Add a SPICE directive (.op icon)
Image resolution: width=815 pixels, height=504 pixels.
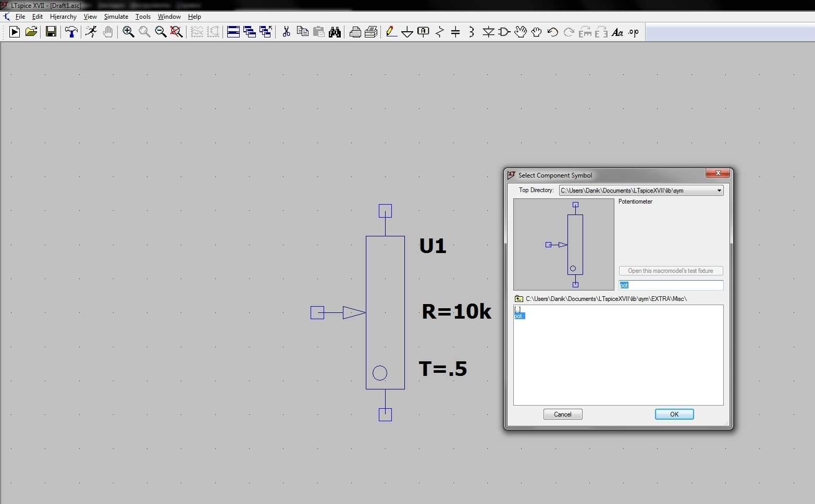pyautogui.click(x=634, y=32)
